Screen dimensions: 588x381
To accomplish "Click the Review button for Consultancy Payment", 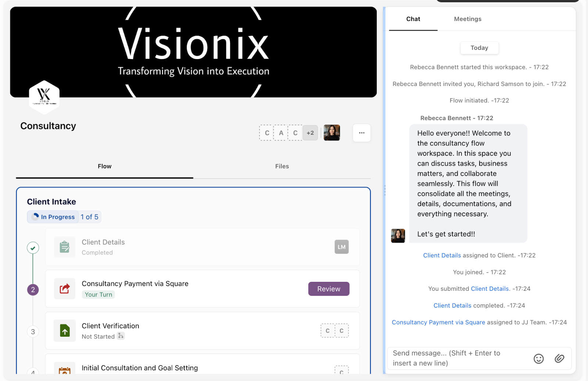I will coord(329,289).
